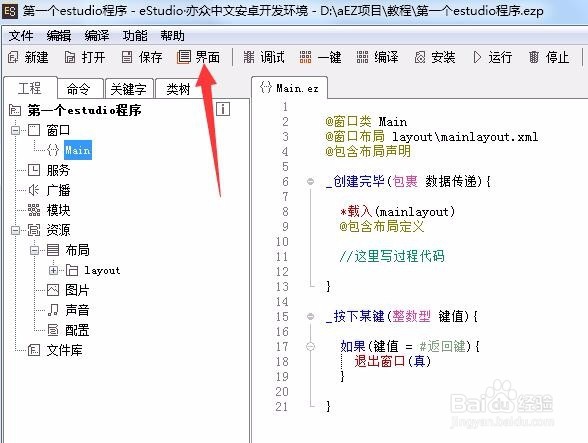Click the 新建 (New) toolbar icon
The image size is (588, 443).
coord(13,57)
